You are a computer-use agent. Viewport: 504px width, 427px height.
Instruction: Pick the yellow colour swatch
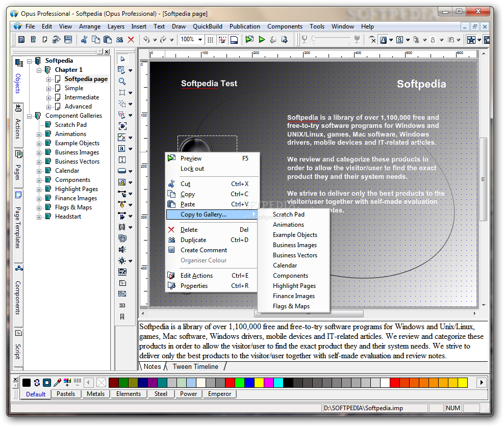pos(259,382)
